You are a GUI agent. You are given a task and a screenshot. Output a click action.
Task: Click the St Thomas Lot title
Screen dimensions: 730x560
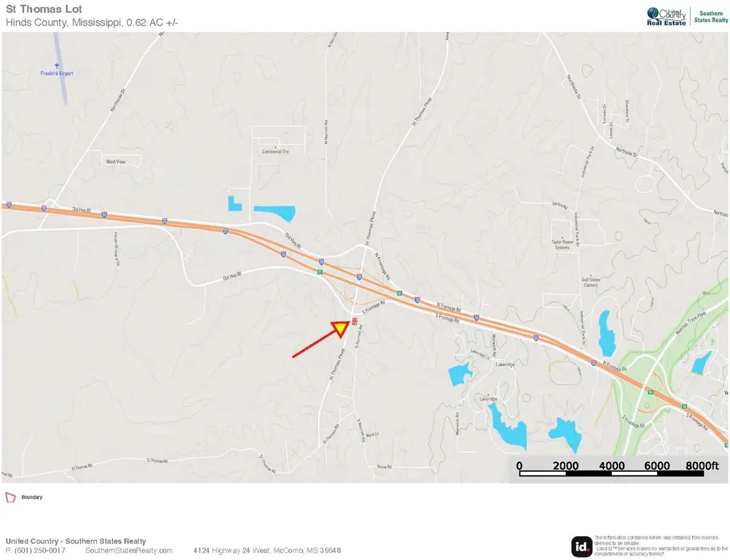[x=44, y=10]
